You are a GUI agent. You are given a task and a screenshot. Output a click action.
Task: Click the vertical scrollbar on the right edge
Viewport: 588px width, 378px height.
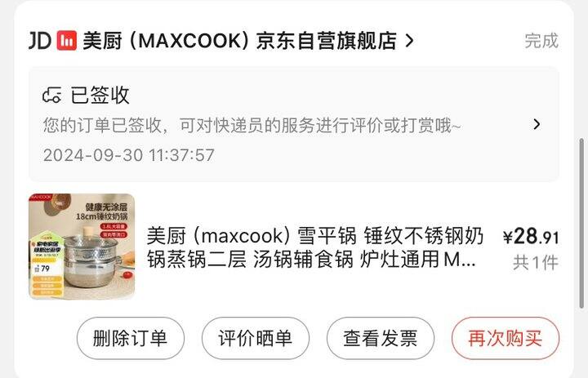[581, 223]
